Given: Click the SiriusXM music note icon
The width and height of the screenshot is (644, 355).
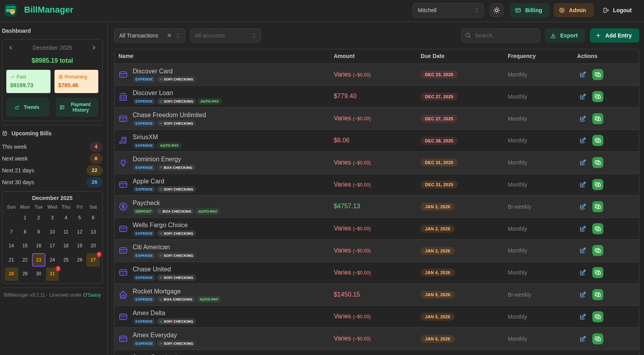Looking at the screenshot, I should coord(123,140).
